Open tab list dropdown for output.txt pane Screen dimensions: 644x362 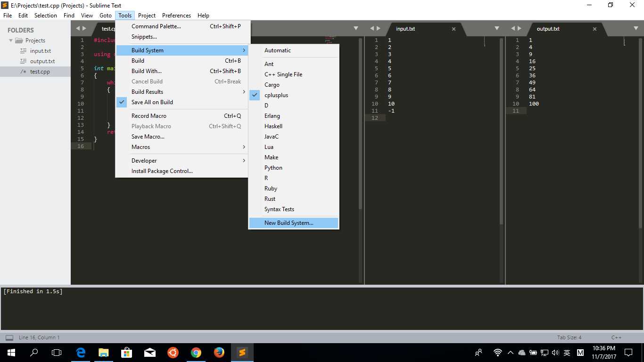coord(636,28)
